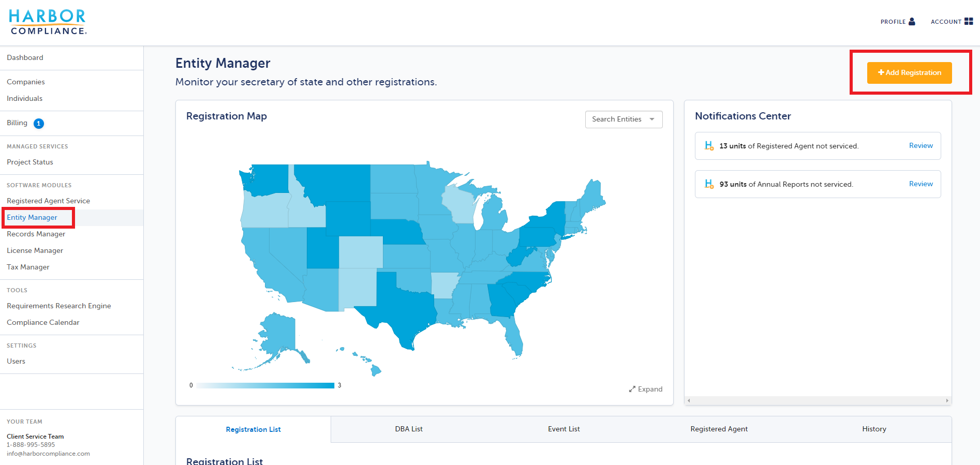
Task: Review Annual Reports units not serviced
Action: (921, 184)
